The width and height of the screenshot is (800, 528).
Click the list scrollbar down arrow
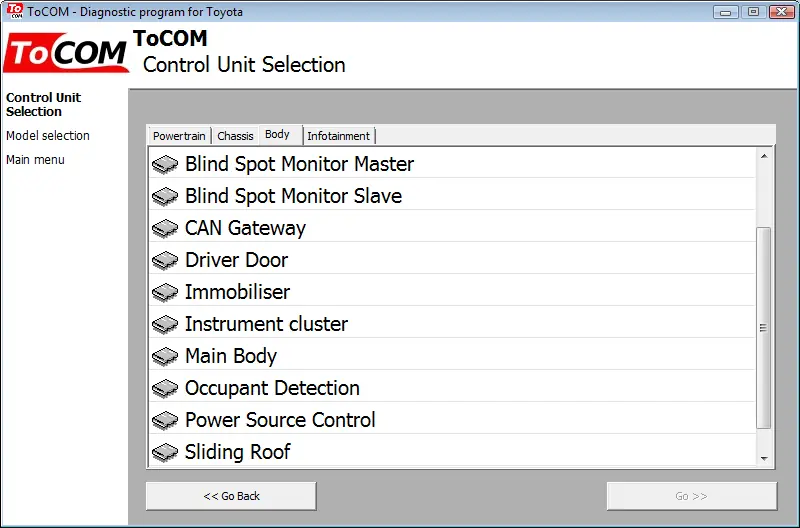tap(764, 458)
